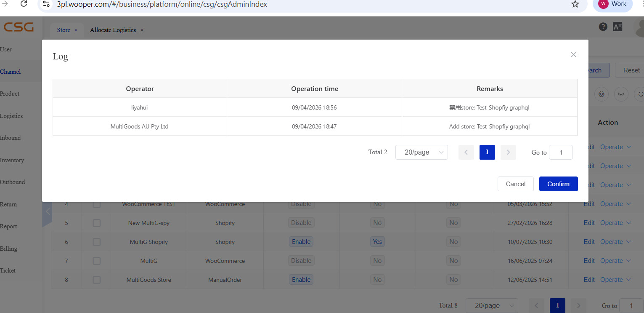Screen dimensions: 644x313
Task: Open the User sidebar menu
Action: click(x=6, y=49)
